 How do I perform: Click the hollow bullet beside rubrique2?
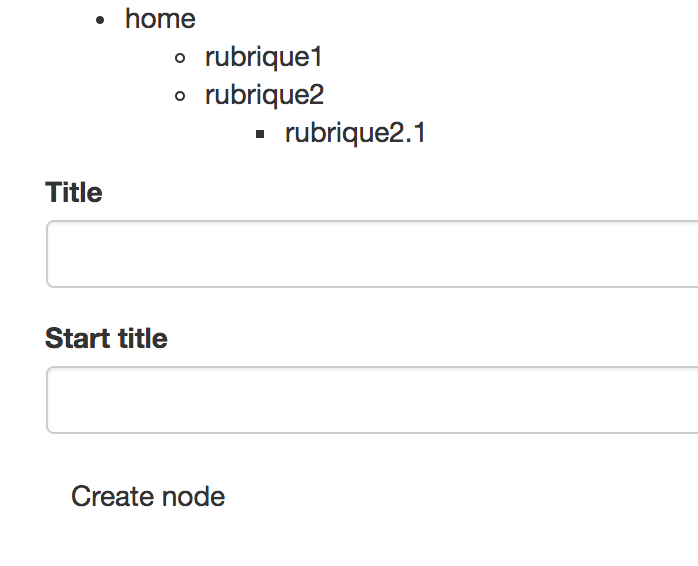pyautogui.click(x=180, y=96)
